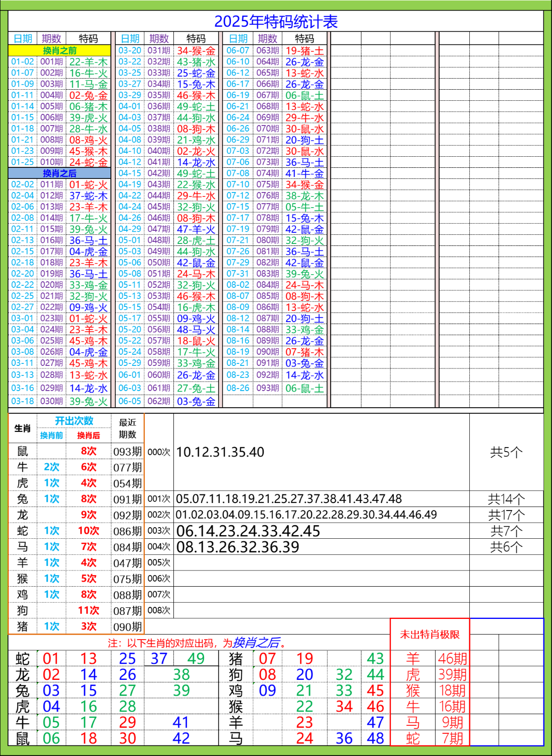This screenshot has width=552, height=756.
Task: Click the 期数 column header
Action: point(53,36)
